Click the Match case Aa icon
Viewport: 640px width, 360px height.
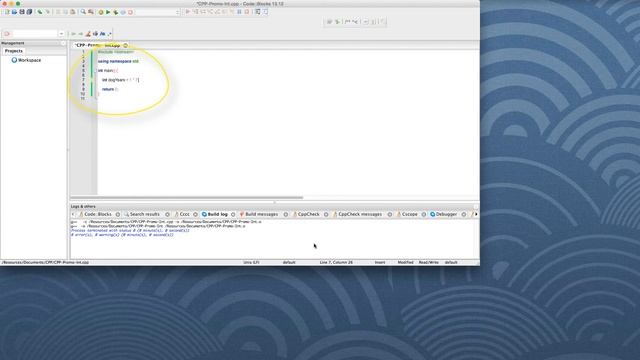102,34
